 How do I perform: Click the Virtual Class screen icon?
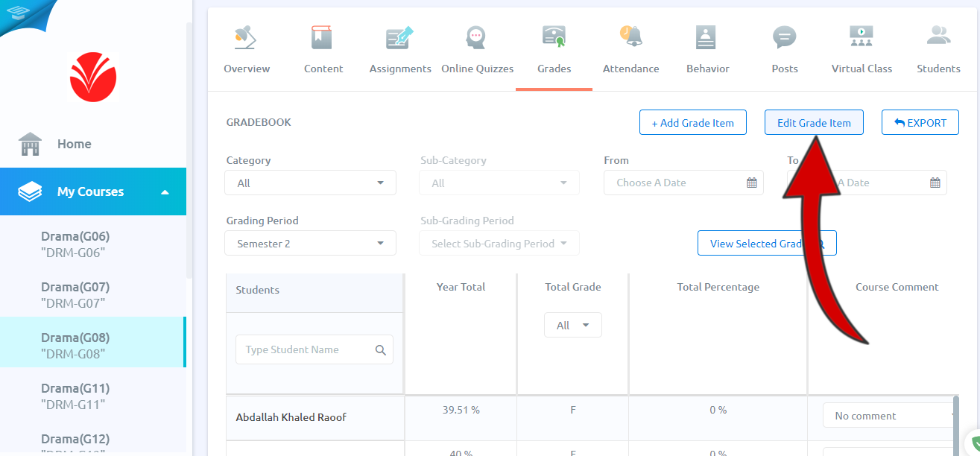tap(862, 36)
